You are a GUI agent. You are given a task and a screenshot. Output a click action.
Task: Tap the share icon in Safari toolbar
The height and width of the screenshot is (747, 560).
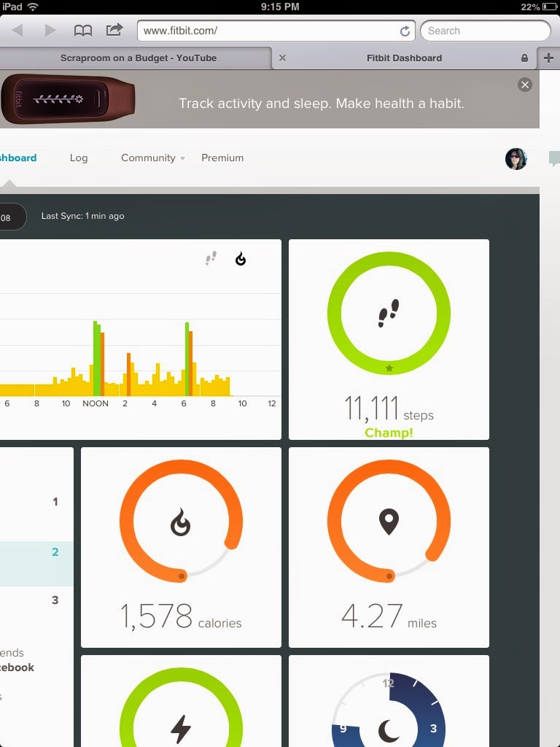pyautogui.click(x=114, y=30)
